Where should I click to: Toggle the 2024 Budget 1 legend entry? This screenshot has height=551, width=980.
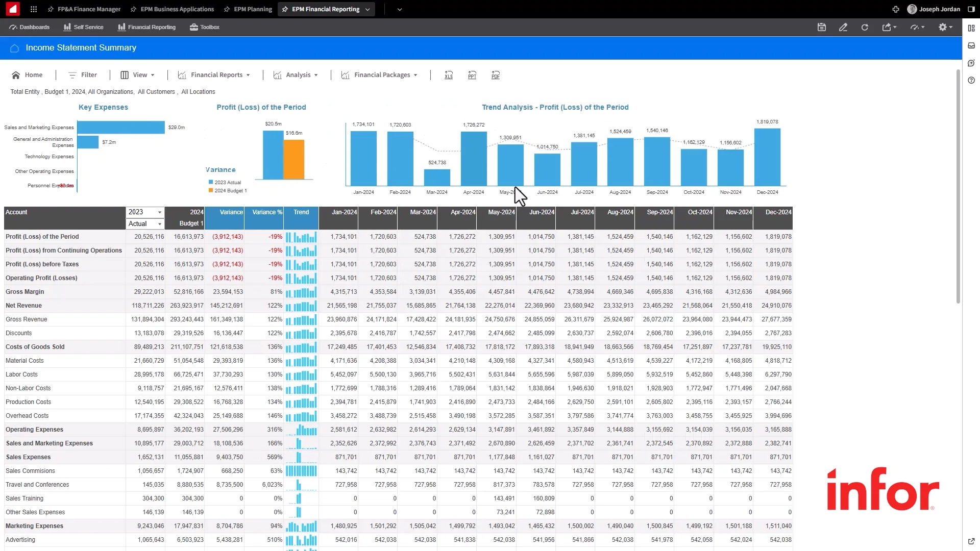pos(227,191)
